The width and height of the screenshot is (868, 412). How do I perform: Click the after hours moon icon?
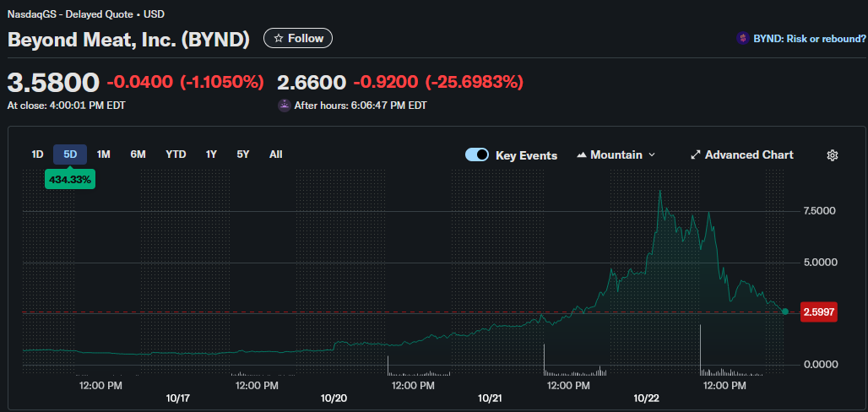pyautogui.click(x=284, y=106)
